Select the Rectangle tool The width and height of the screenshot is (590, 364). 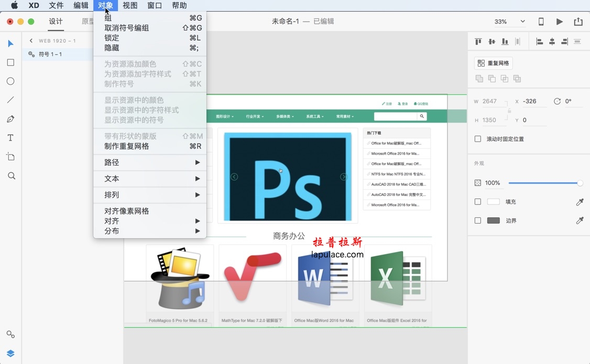tap(10, 62)
